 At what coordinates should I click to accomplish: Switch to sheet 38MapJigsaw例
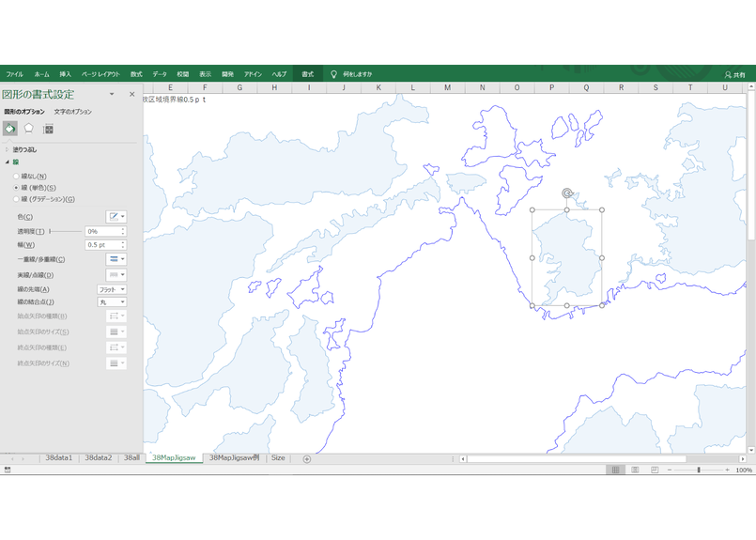pyautogui.click(x=235, y=458)
